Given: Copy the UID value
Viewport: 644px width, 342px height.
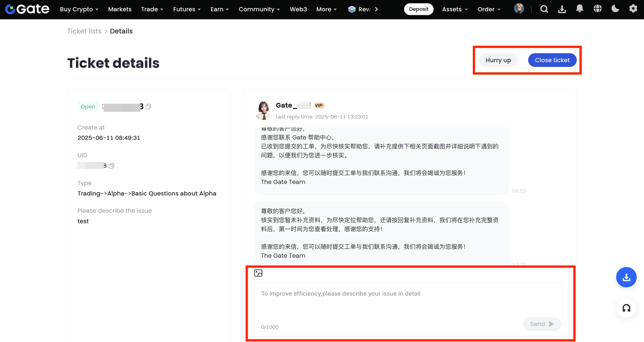Looking at the screenshot, I should coord(112,166).
